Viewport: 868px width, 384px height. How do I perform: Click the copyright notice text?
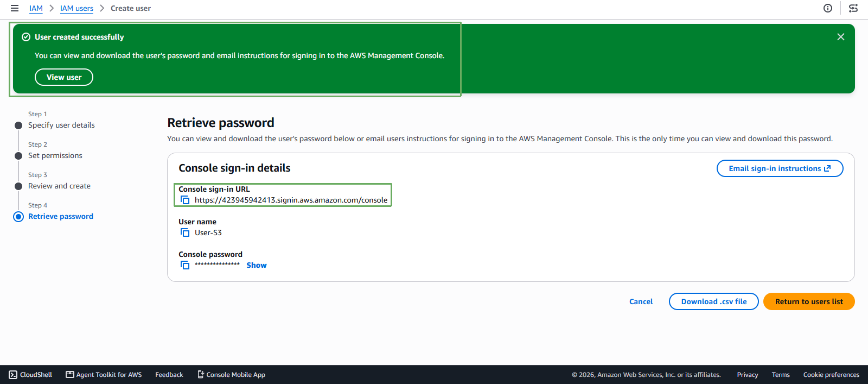point(646,375)
